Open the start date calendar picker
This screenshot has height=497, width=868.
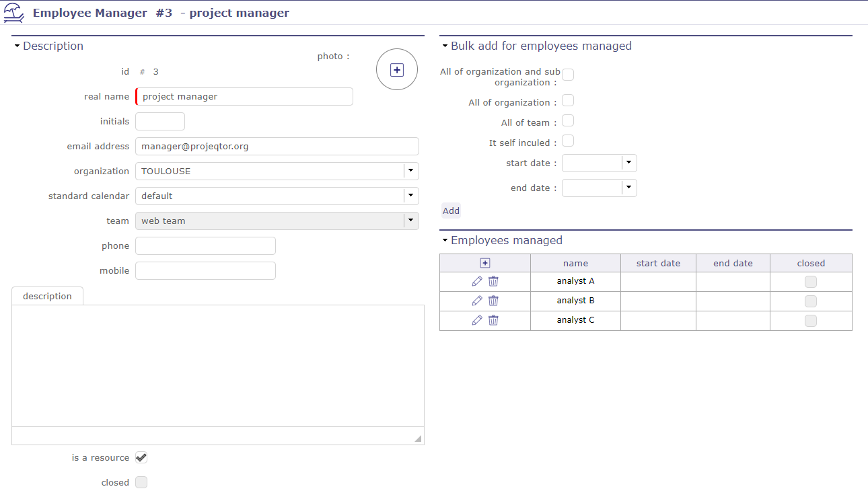628,163
